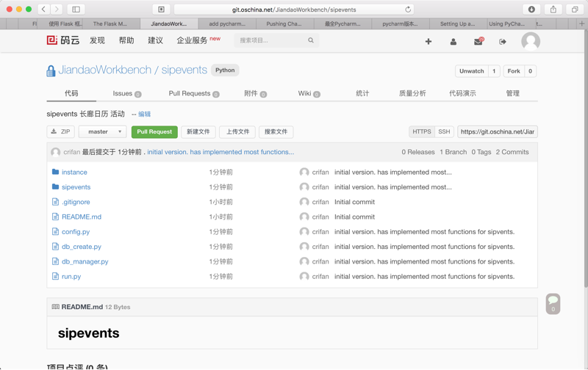Open README.md file link
Viewport: 588px width, 370px height.
click(82, 217)
